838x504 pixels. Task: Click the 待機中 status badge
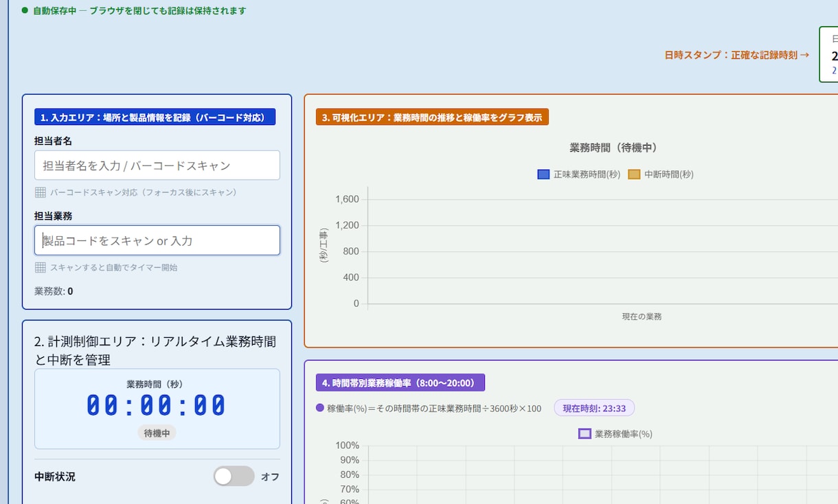point(157,433)
